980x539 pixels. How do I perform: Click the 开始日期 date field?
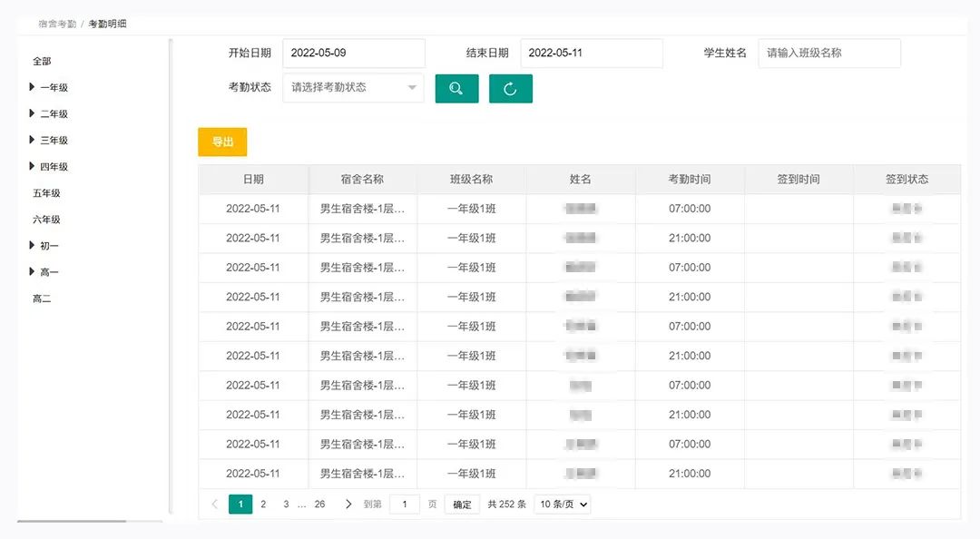tap(354, 54)
